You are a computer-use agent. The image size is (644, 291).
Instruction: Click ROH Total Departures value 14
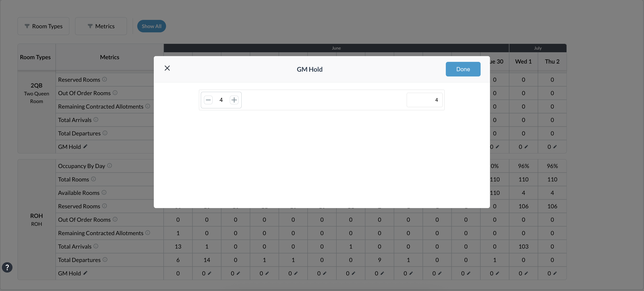(x=207, y=260)
